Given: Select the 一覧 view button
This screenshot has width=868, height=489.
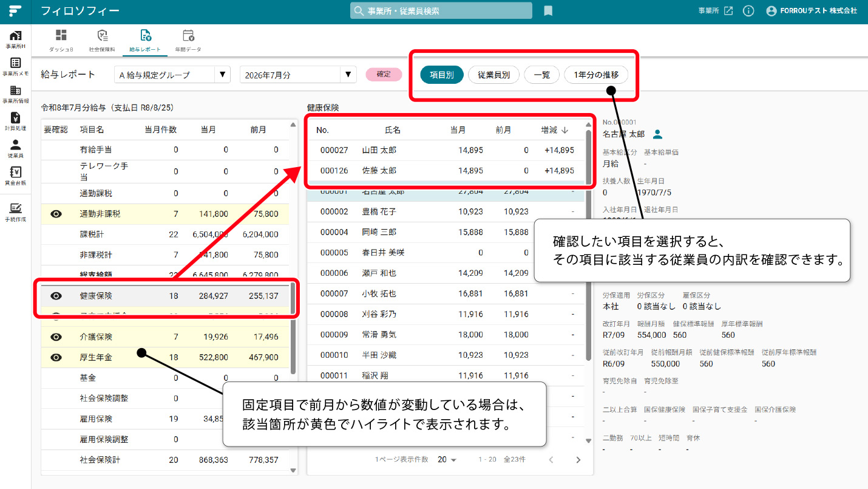Looking at the screenshot, I should pyautogui.click(x=541, y=75).
